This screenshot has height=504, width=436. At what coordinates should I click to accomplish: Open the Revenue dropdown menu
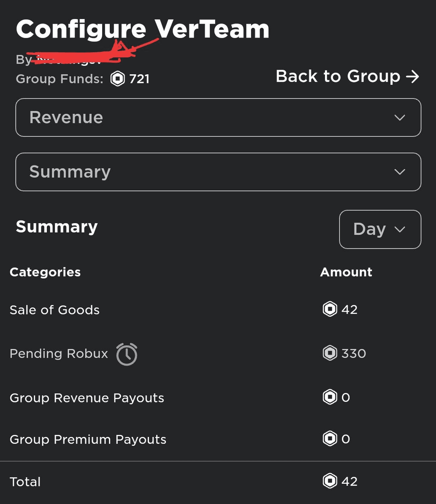coord(218,117)
